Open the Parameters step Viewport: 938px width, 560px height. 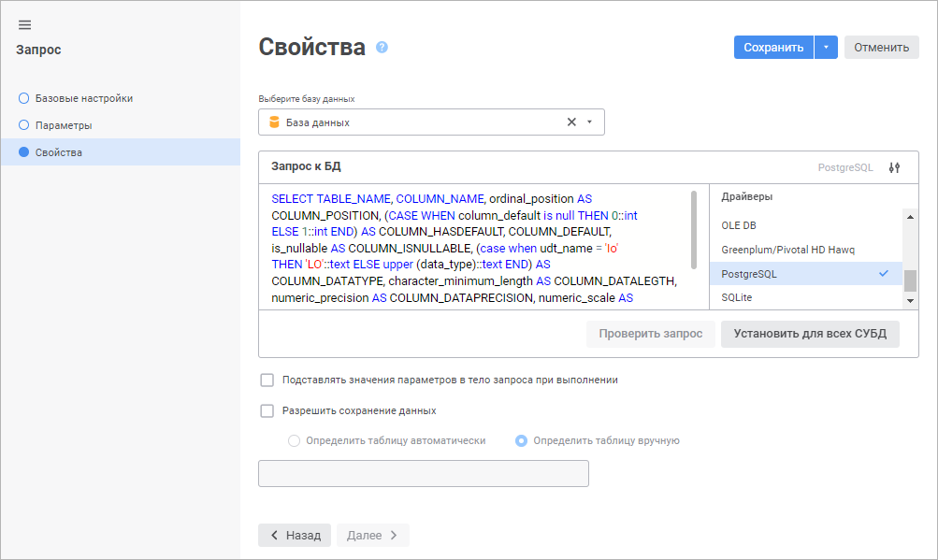(x=63, y=125)
